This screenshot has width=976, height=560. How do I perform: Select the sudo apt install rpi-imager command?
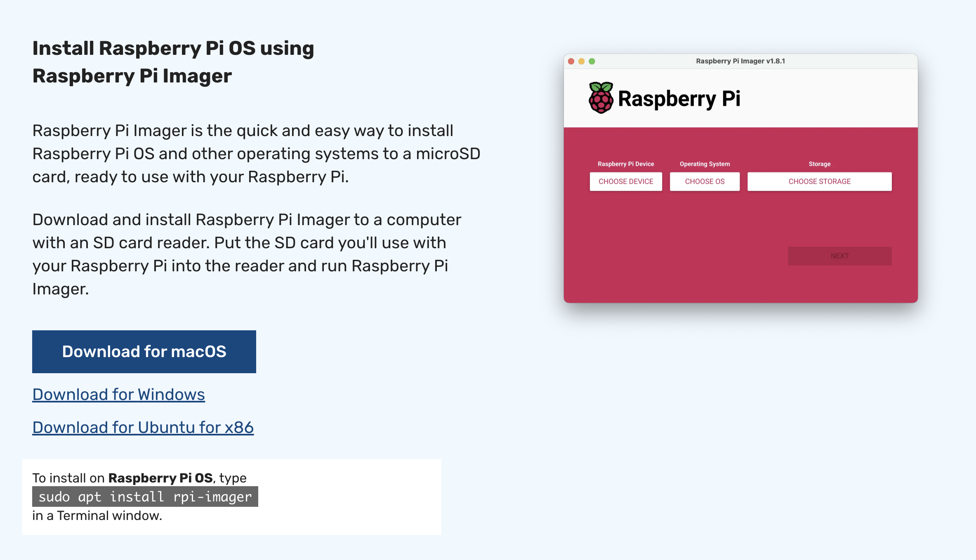[x=145, y=496]
